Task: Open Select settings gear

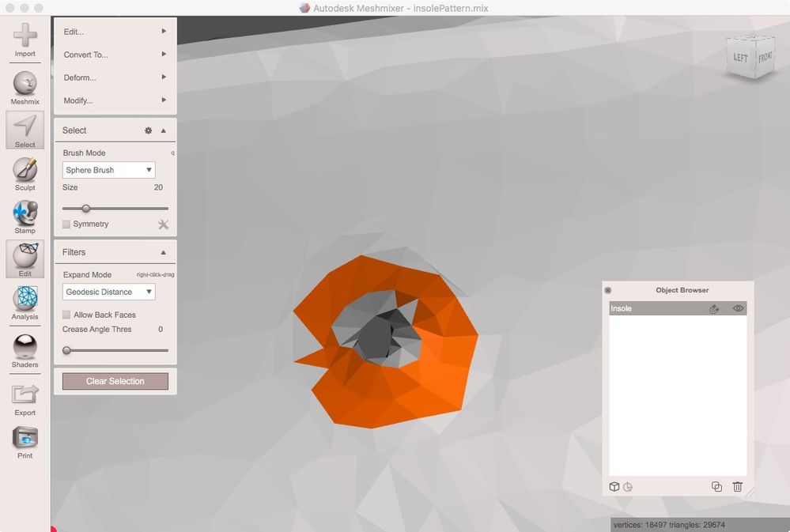Action: click(148, 130)
